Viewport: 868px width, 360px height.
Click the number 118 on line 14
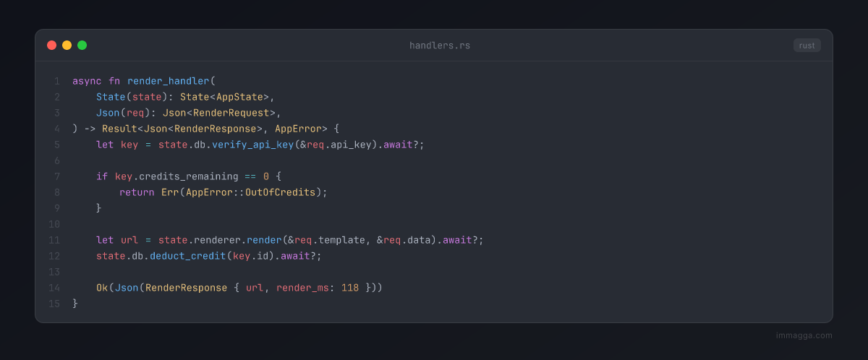(x=350, y=288)
